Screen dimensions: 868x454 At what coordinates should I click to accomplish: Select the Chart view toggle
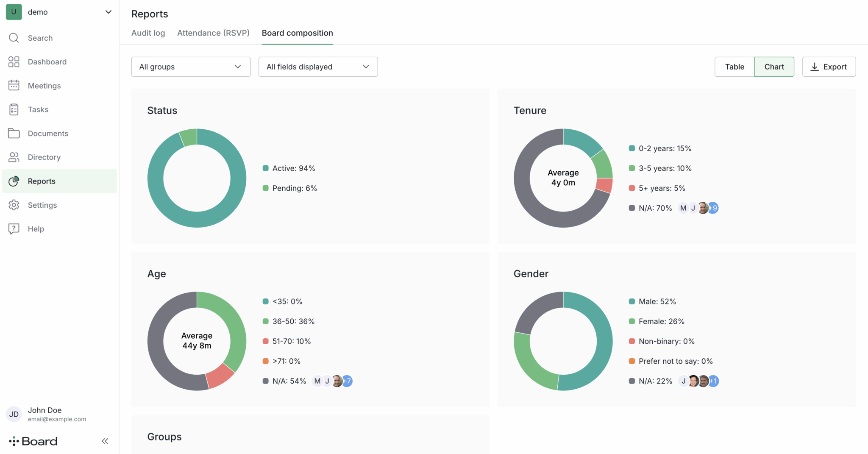[774, 67]
